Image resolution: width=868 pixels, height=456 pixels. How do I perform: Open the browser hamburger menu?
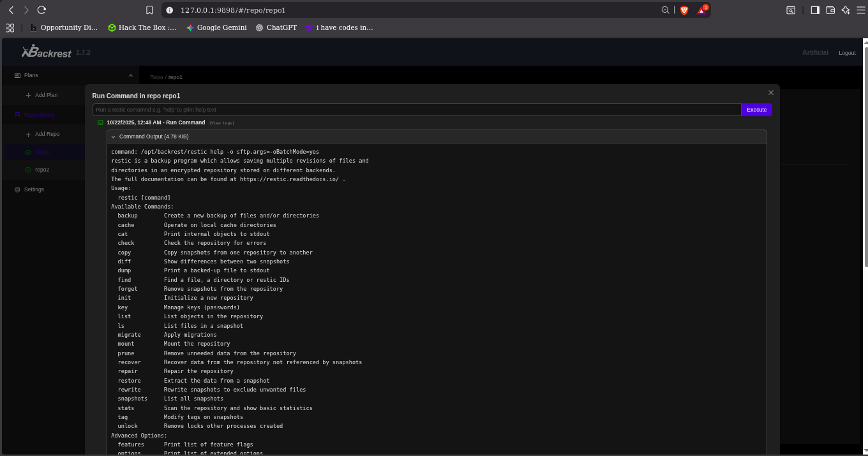pyautogui.click(x=860, y=10)
